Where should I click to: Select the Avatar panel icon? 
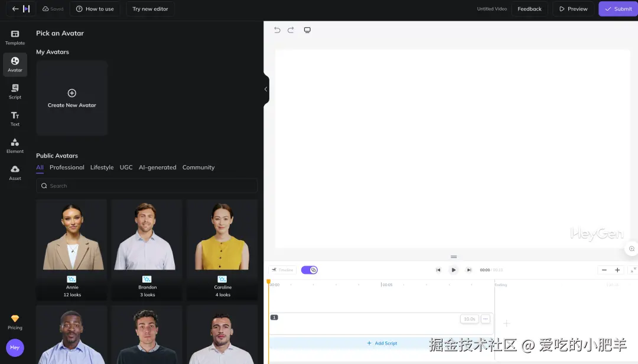tap(15, 64)
